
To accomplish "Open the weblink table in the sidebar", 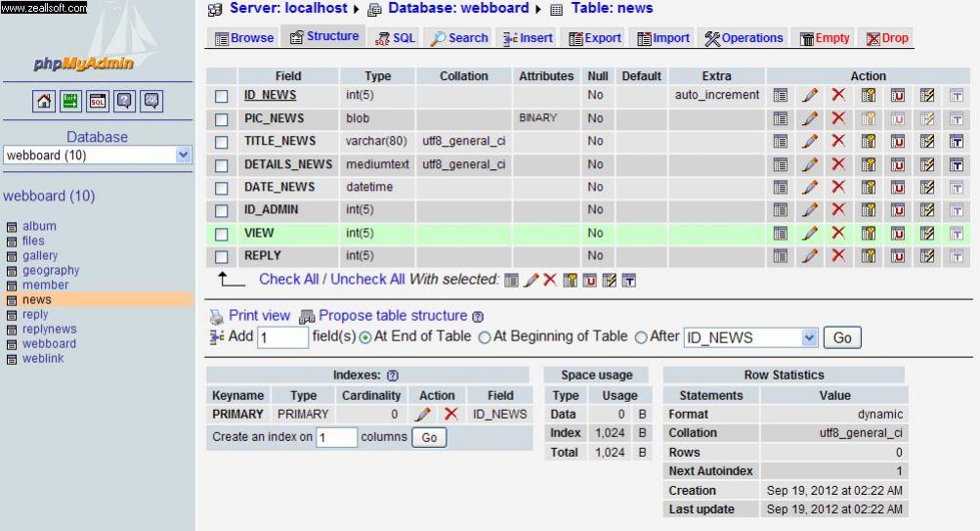I will (43, 358).
